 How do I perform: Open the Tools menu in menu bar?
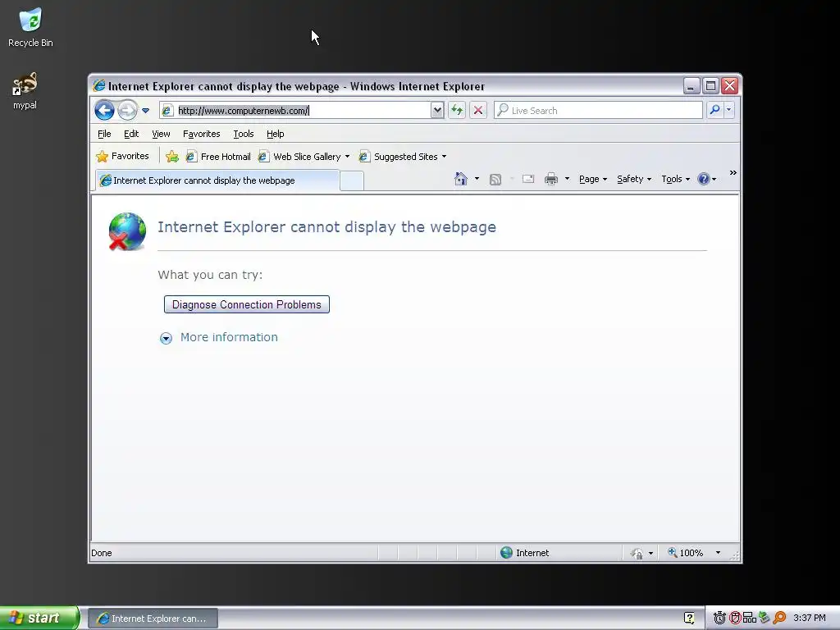click(x=243, y=134)
